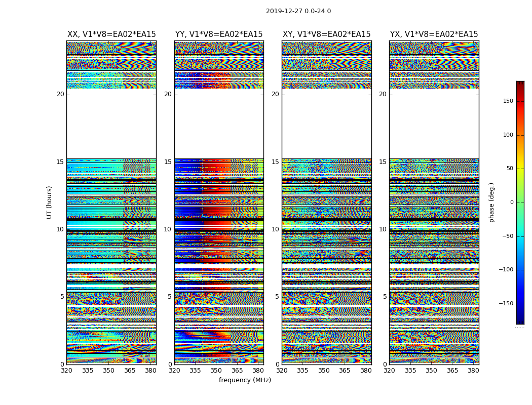Click the YX, V1*V8=EA02*EA15 panel title
This screenshot has height=405, width=532.
tap(434, 34)
